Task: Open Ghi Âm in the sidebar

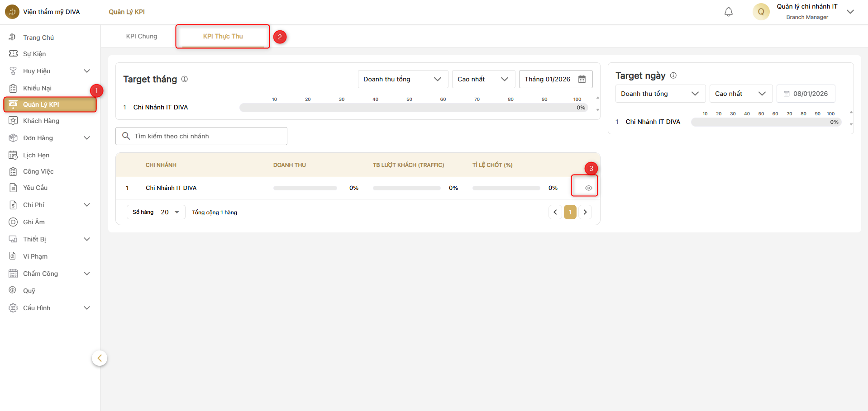Action: (x=34, y=222)
